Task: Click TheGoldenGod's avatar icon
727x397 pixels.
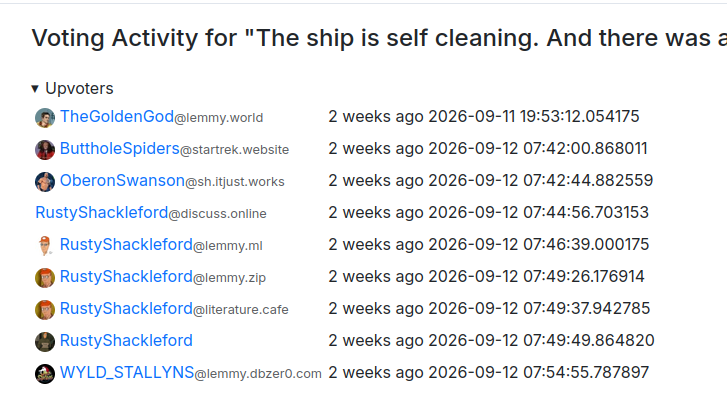Action: click(x=45, y=118)
